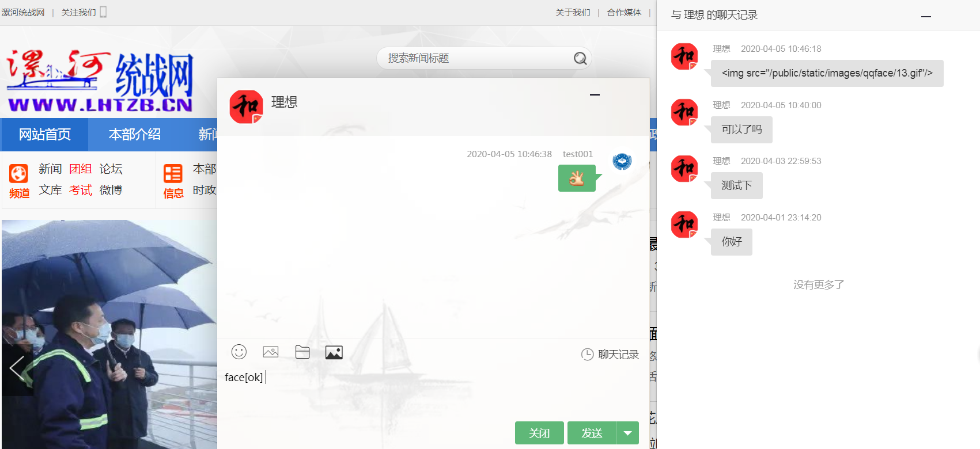This screenshot has height=449, width=980.
Task: Click the 理想 avatar in chat header
Action: 246,106
